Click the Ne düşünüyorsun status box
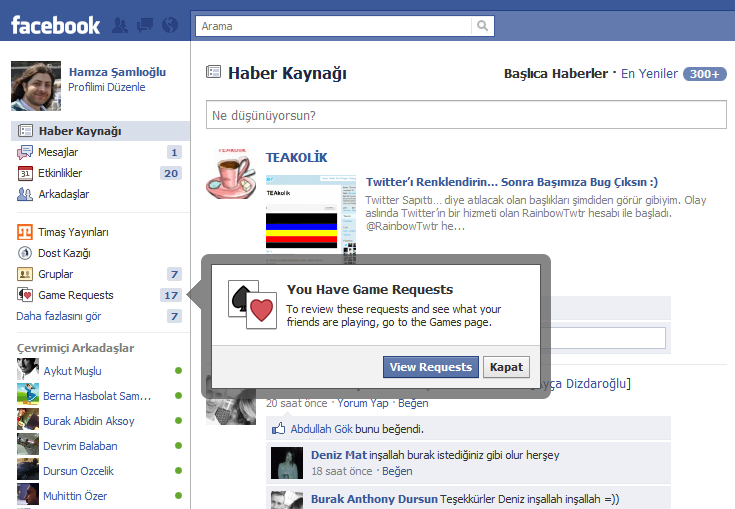735x509 pixels. click(x=466, y=115)
